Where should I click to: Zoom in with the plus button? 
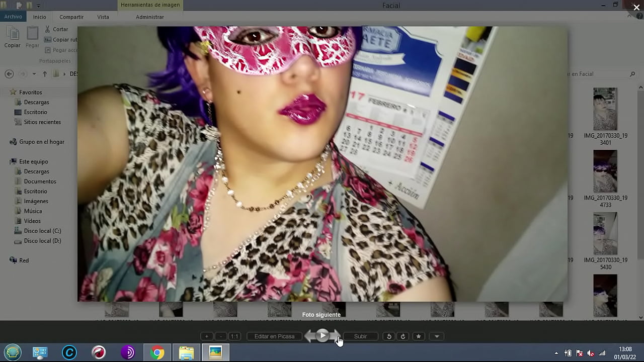coord(207,336)
